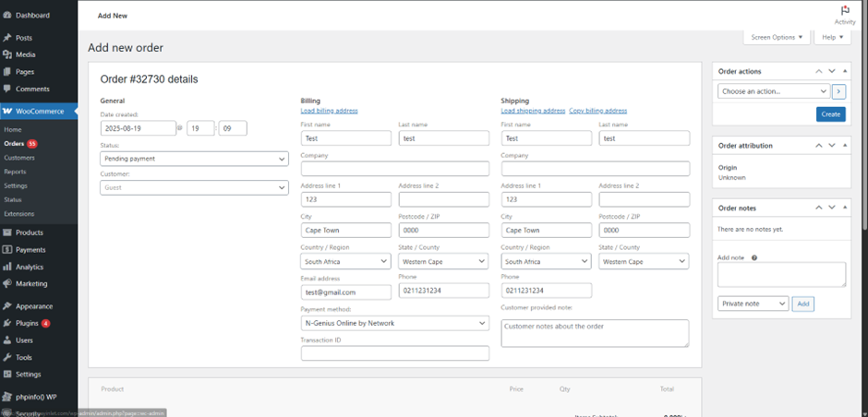This screenshot has height=417, width=868.
Task: Open the Payment method dropdown
Action: point(395,323)
